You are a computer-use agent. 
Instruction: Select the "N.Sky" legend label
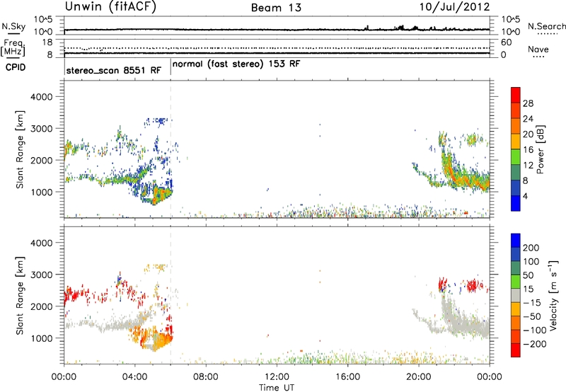(13, 26)
